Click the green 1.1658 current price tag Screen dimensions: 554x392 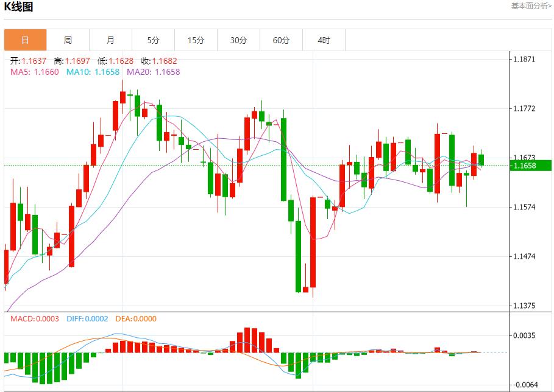click(x=532, y=164)
